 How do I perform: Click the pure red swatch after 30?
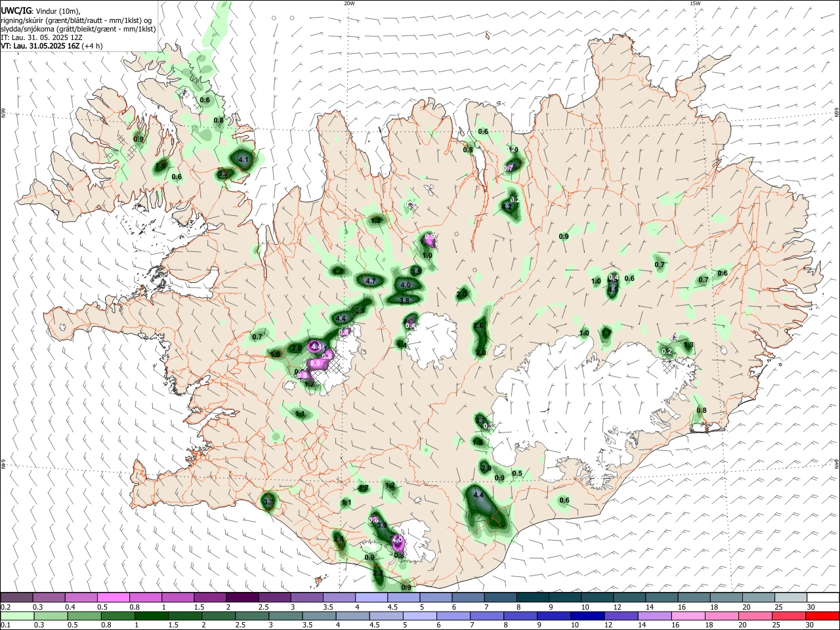point(823,616)
